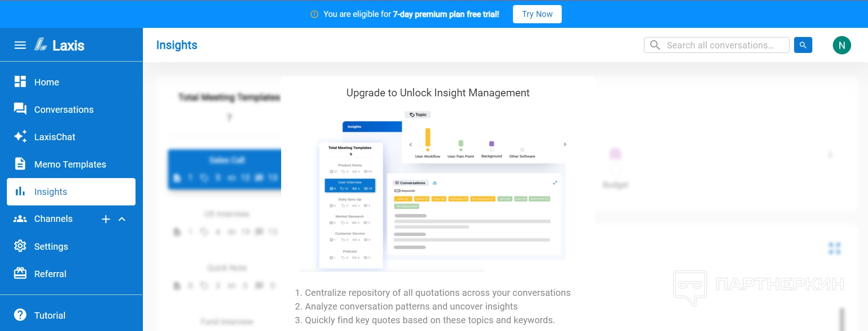Click the Settings gear icon
This screenshot has height=331, width=868.
[20, 246]
